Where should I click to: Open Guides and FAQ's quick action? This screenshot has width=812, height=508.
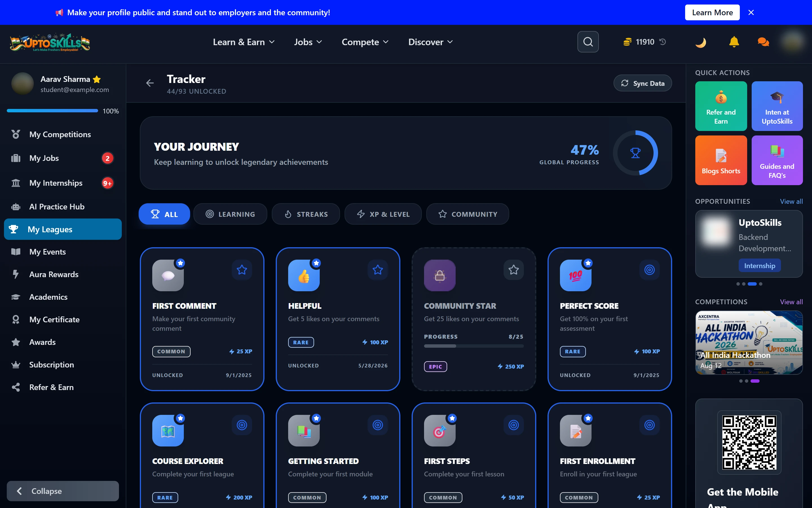(777, 160)
